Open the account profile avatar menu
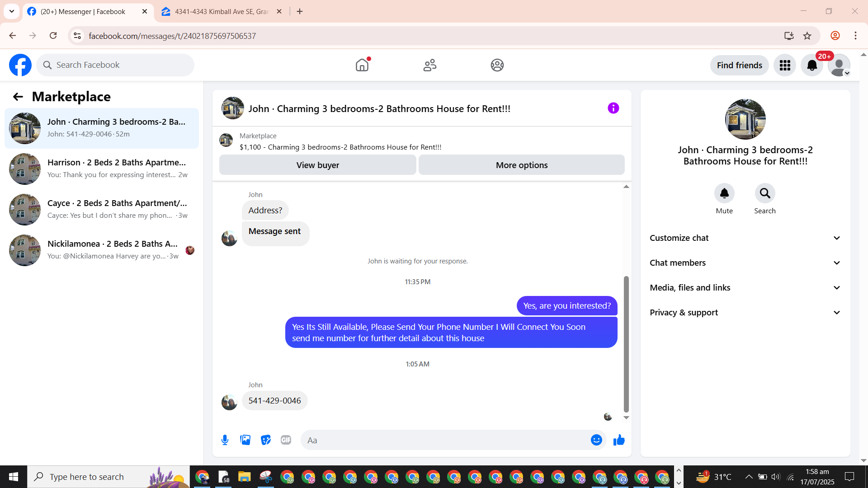This screenshot has width=868, height=488. pyautogui.click(x=839, y=66)
